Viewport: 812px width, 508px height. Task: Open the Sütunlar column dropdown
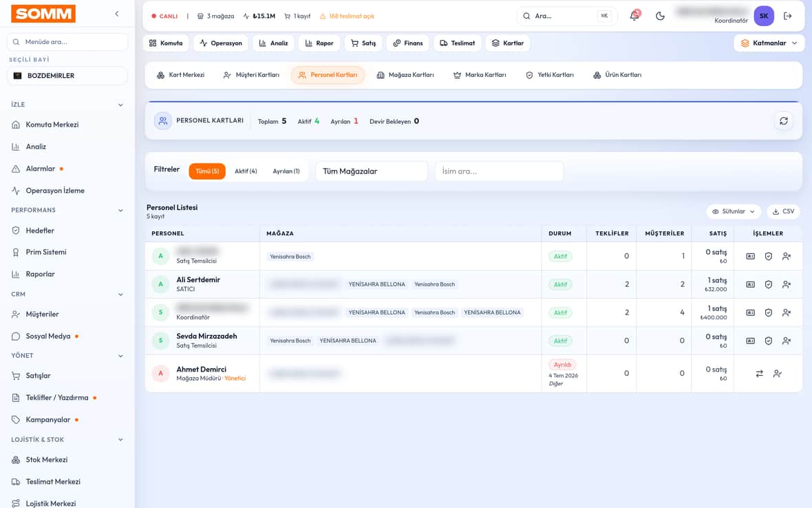(x=734, y=211)
